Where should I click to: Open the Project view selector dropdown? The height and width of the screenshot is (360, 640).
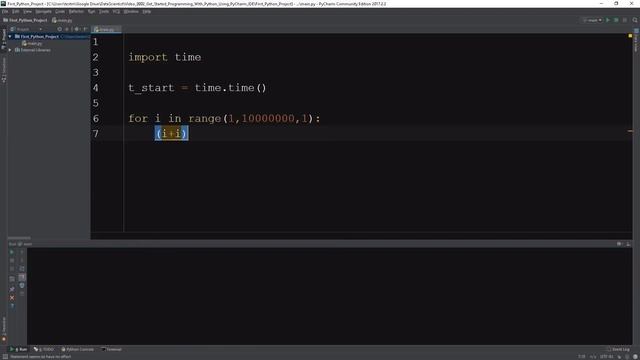(x=27, y=29)
